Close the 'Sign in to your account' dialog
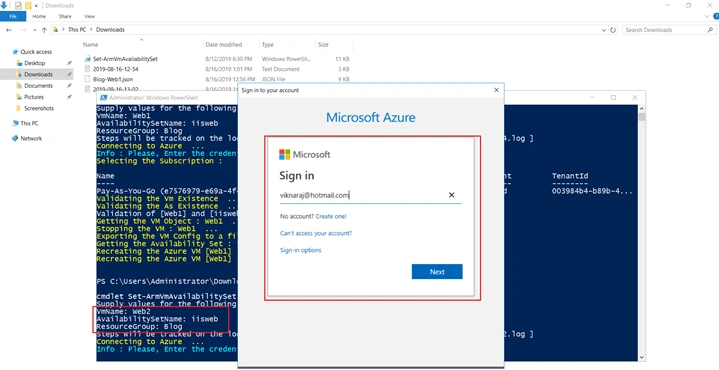This screenshot has width=719, height=370. [x=496, y=90]
